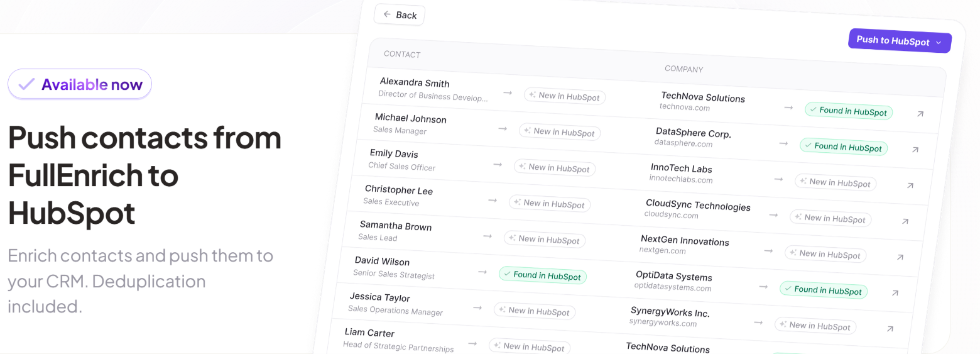Screen dimensions: 980x354
Task: Open external link arrow for NextGen Innovations row
Action: pyautogui.click(x=900, y=257)
